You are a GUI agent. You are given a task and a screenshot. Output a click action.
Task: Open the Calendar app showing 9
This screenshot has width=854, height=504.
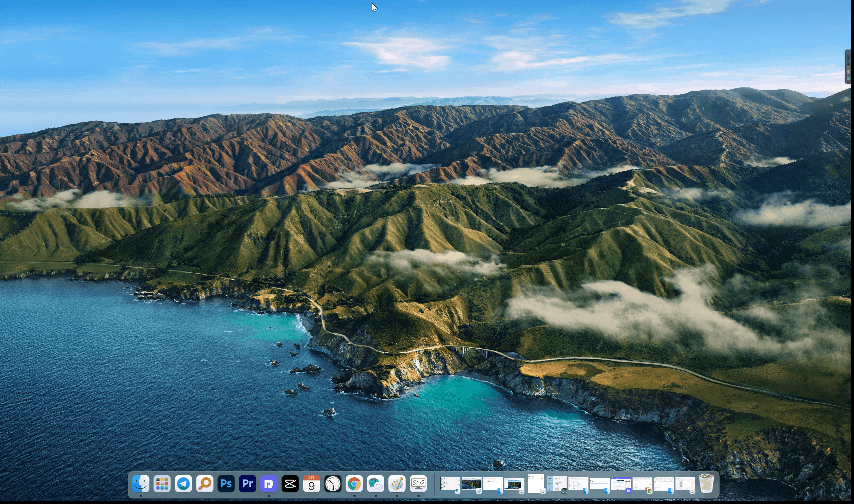pos(311,484)
